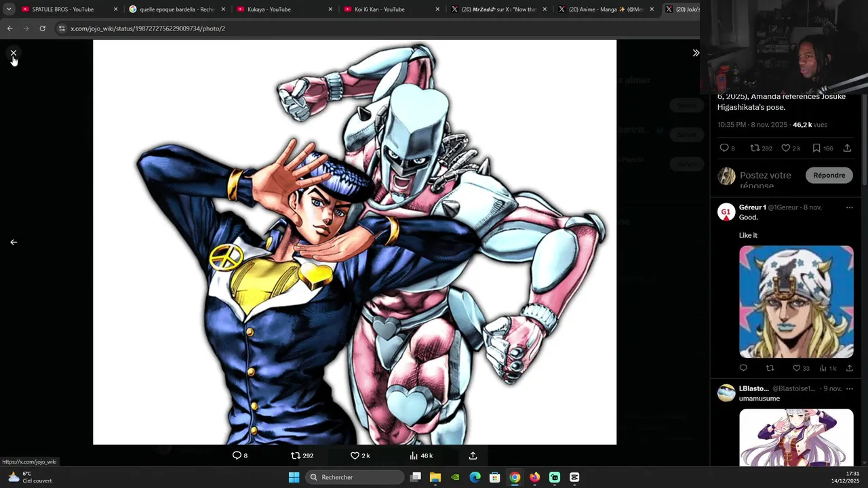Open the LBlasto username link
This screenshot has width=868, height=488.
tap(753, 388)
